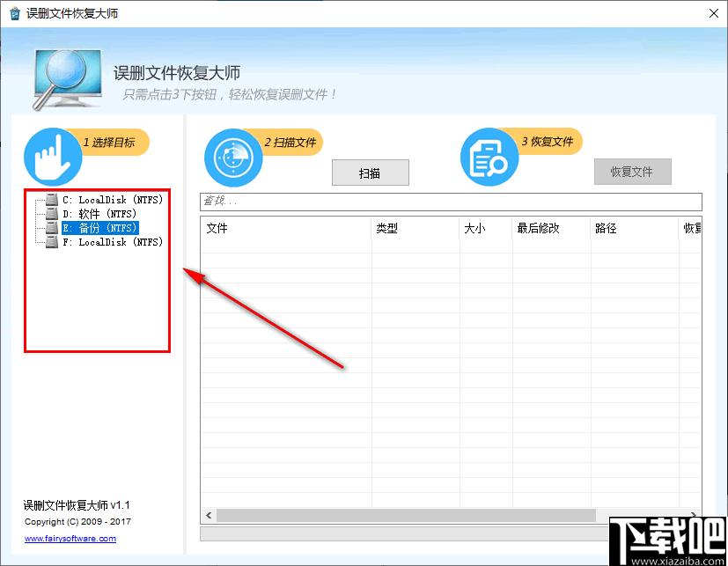Screen dimensions: 728x566
Task: Click the horizontal scrollbar left arrow
Action: coord(209,515)
